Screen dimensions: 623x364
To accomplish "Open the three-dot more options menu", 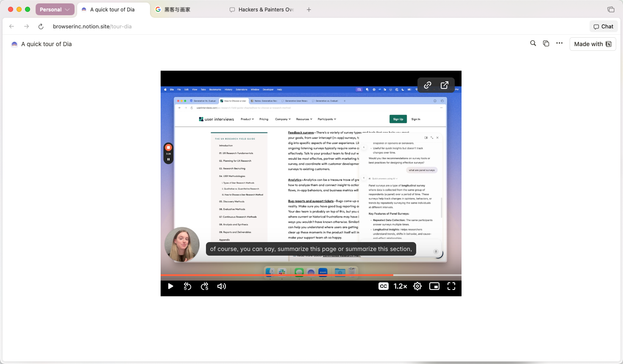I will click(559, 43).
